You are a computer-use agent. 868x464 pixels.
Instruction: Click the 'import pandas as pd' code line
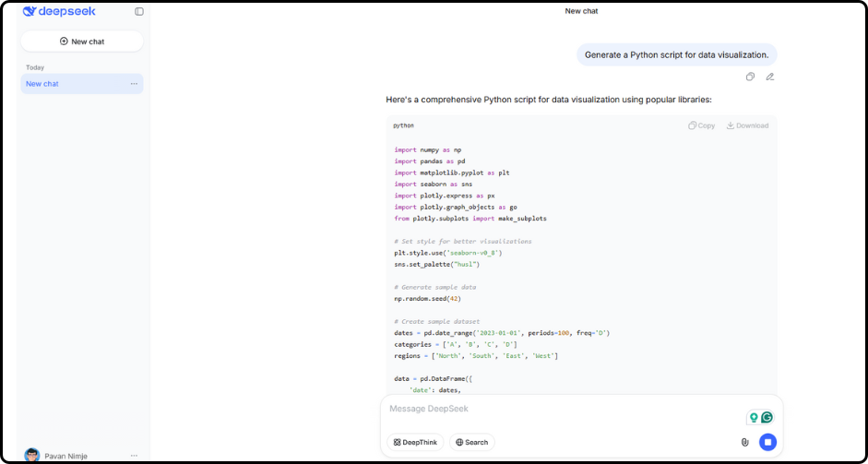430,161
